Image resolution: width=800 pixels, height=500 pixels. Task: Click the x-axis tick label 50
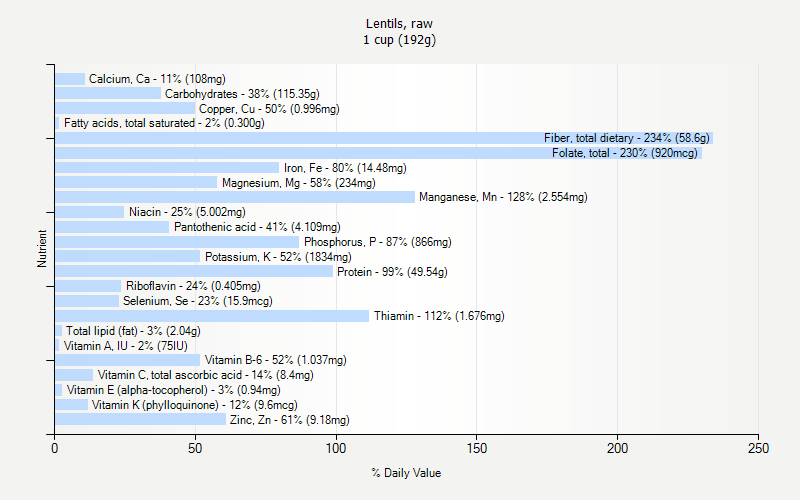195,448
